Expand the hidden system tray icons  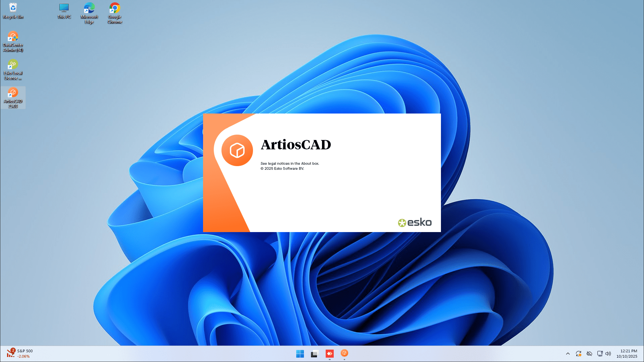tap(568, 354)
